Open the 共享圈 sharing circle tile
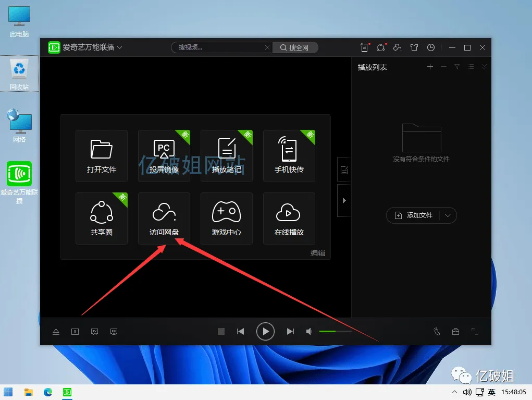This screenshot has width=532, height=400. (x=102, y=219)
